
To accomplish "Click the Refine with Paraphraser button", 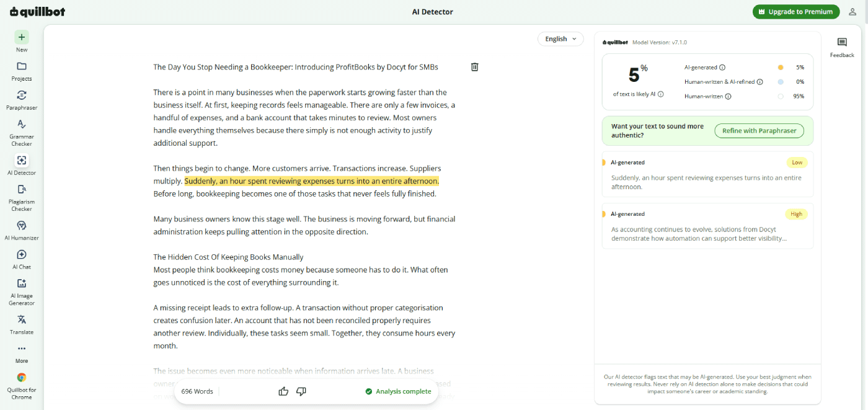I will tap(759, 131).
